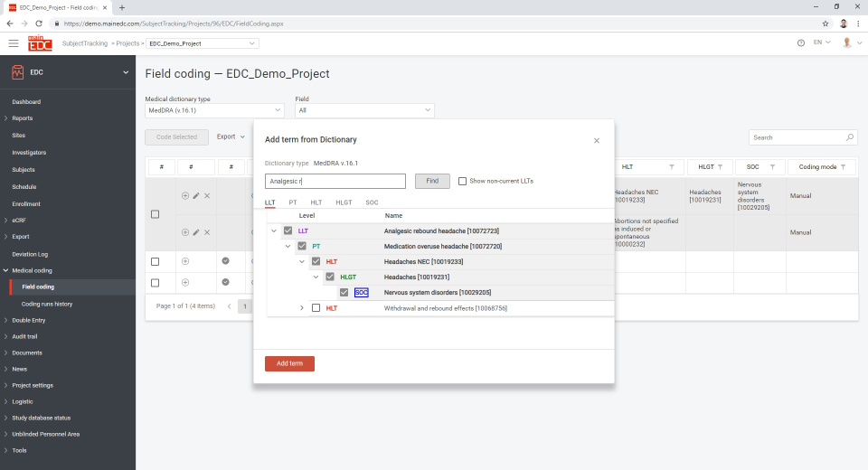Switch to the PT tab
Screen dimensions: 868x470
point(293,202)
